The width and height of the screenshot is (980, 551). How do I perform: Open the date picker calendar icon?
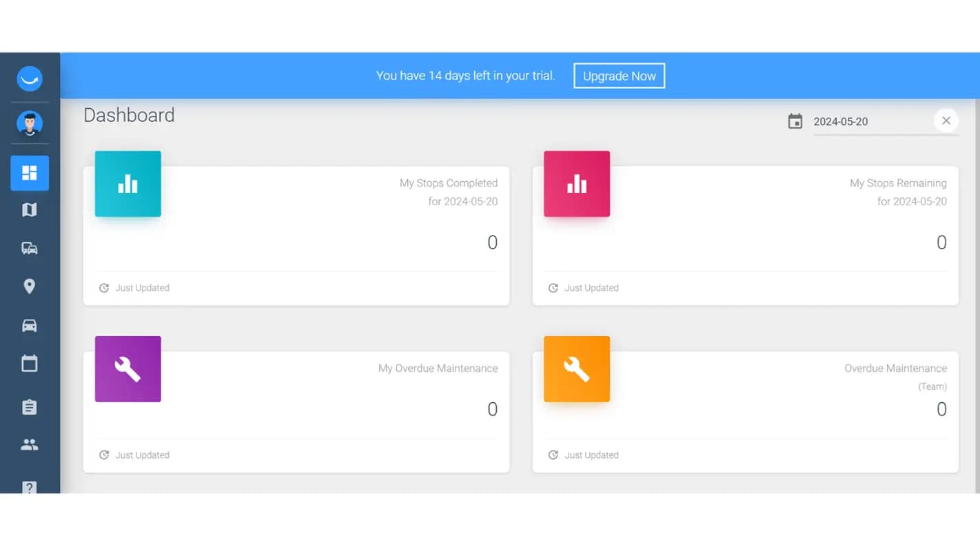coord(795,122)
